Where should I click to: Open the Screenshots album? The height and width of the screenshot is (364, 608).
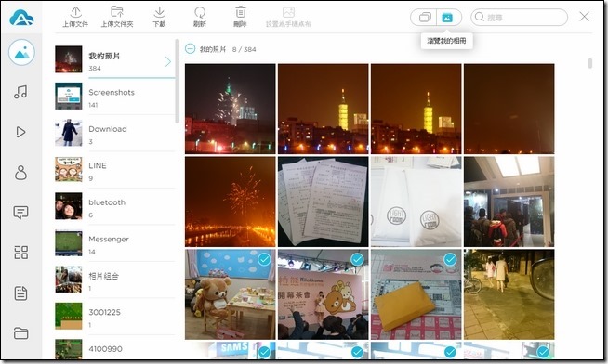pos(114,96)
